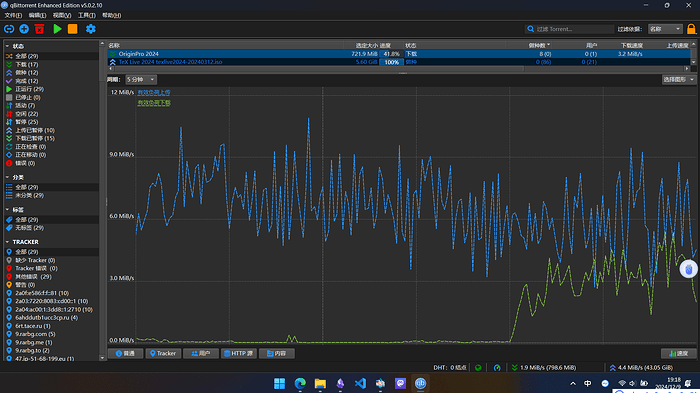Click the add torrent link icon

9,29
